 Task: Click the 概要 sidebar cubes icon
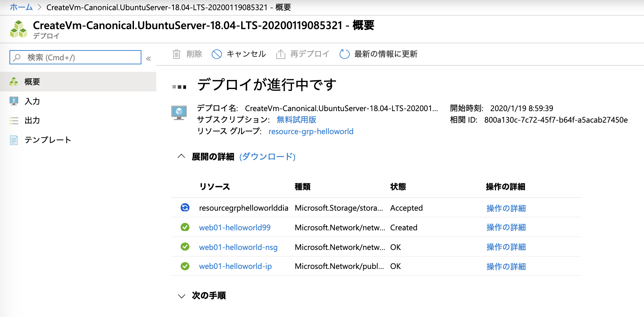click(14, 82)
